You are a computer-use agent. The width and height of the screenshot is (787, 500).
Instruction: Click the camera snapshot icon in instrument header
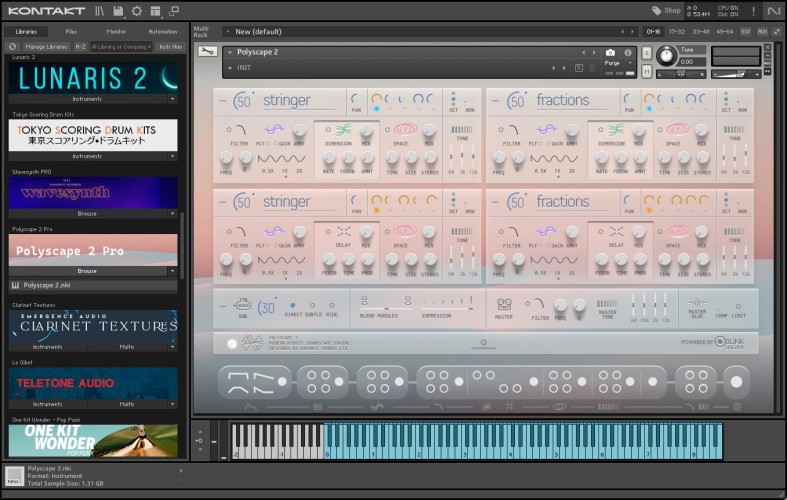coord(611,52)
